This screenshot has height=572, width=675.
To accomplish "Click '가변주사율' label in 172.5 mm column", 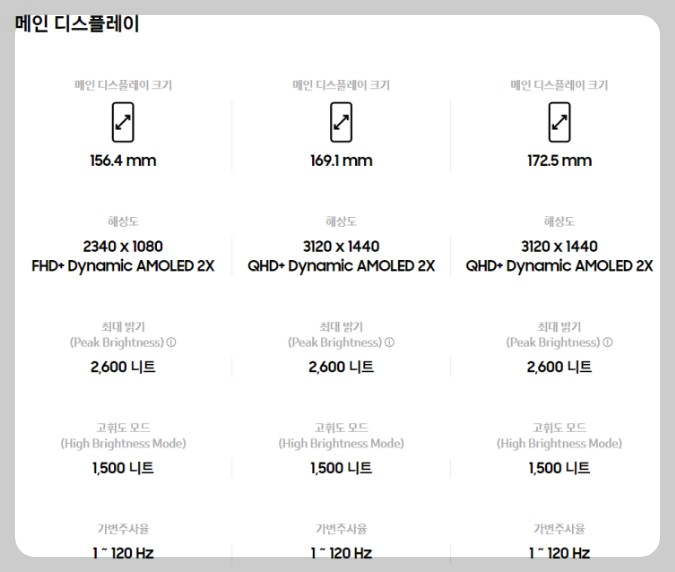I will tap(560, 529).
